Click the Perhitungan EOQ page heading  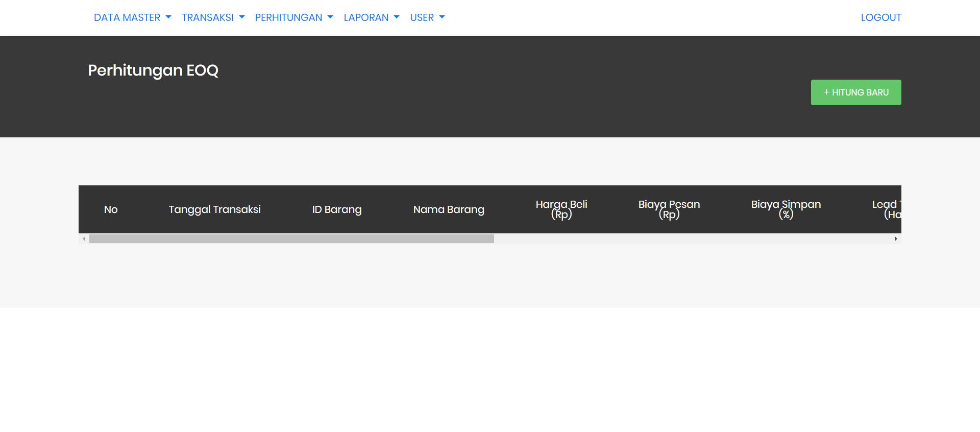click(153, 70)
